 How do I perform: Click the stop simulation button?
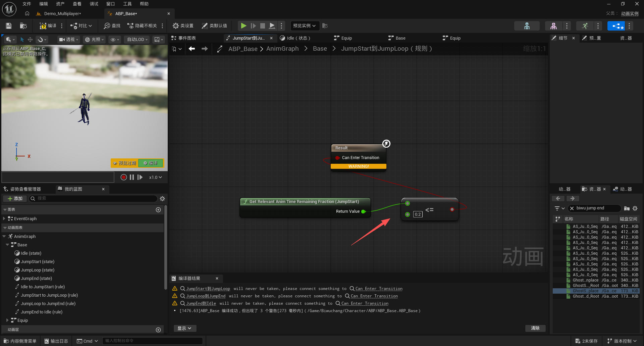[x=263, y=26]
